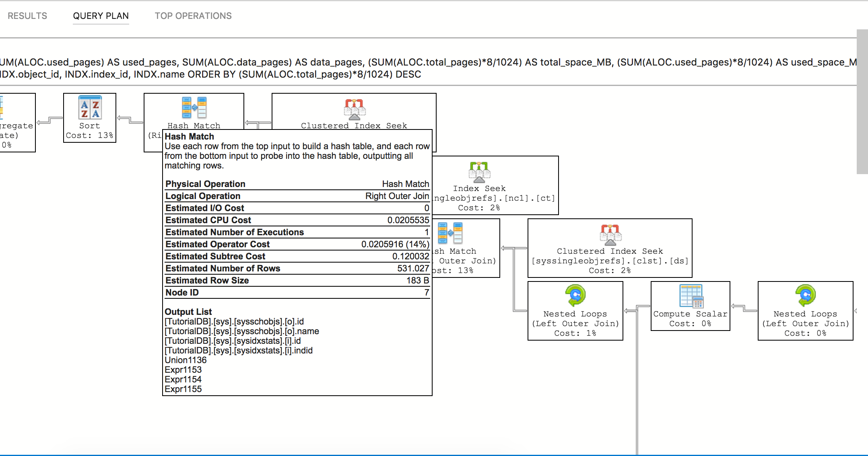Click the Compute Scalar Cost: 0% label
Viewport: 868px width, 456px height.
pyautogui.click(x=690, y=324)
